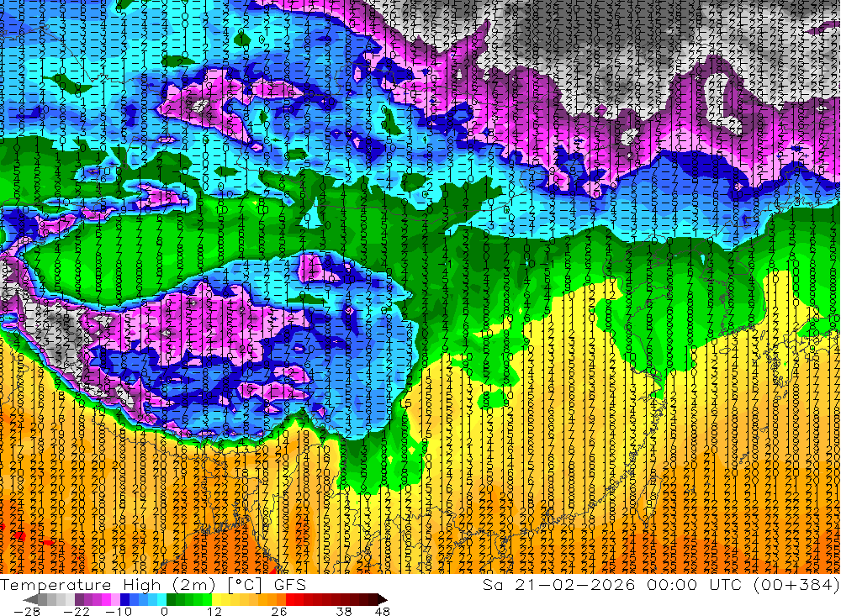Image resolution: width=841 pixels, height=616 pixels.
Task: Click the date 'Sa 21-02-2026' text
Action: pos(558,584)
